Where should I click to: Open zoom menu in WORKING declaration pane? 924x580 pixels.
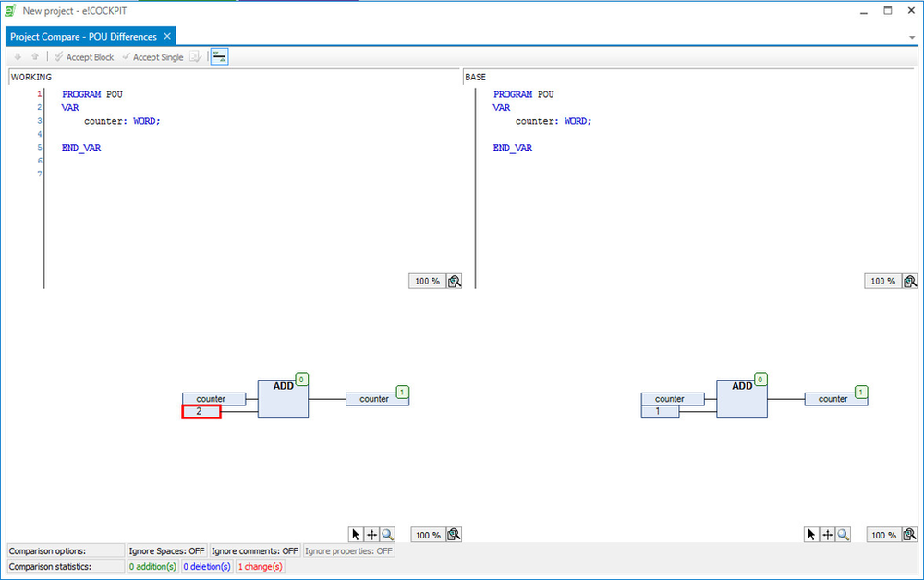[455, 282]
